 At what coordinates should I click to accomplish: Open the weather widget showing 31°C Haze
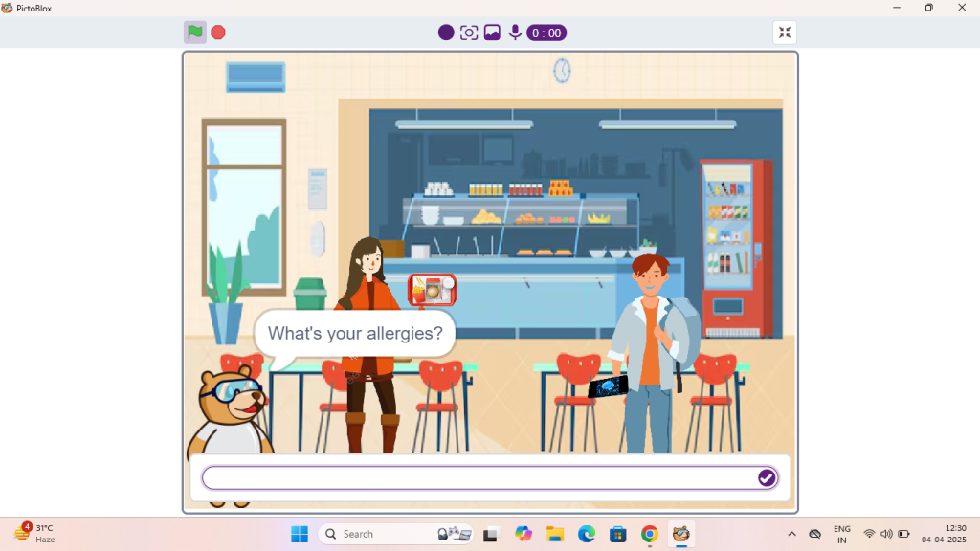pos(35,534)
